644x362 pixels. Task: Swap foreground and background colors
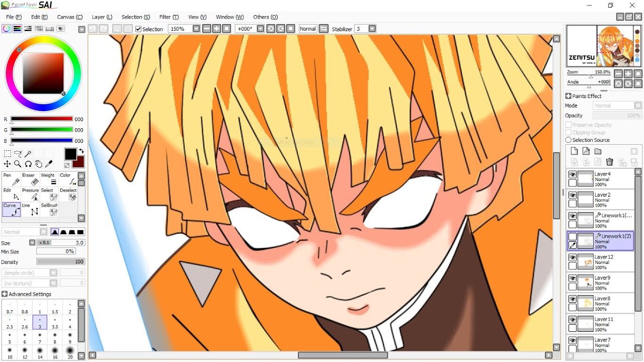tap(81, 151)
